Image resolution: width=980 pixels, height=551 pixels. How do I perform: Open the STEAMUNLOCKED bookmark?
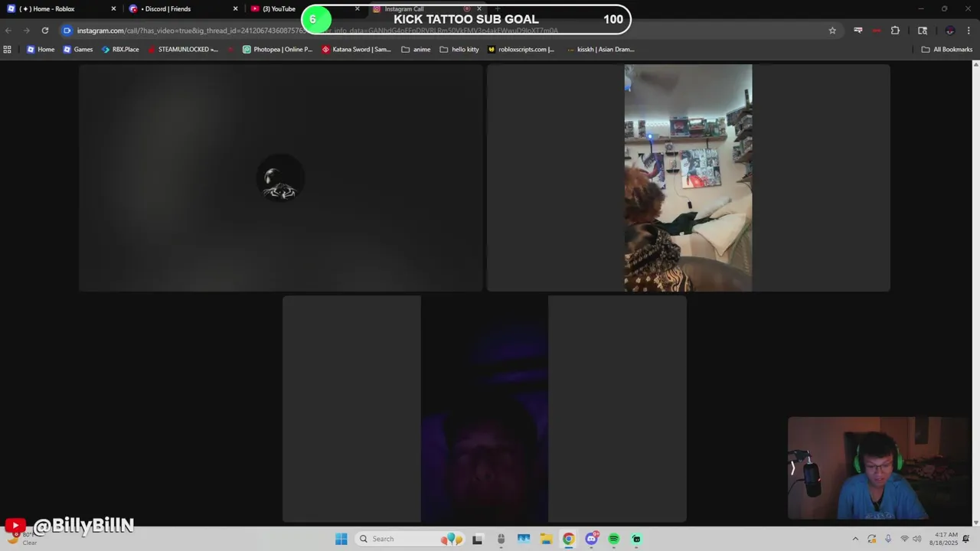click(x=183, y=50)
